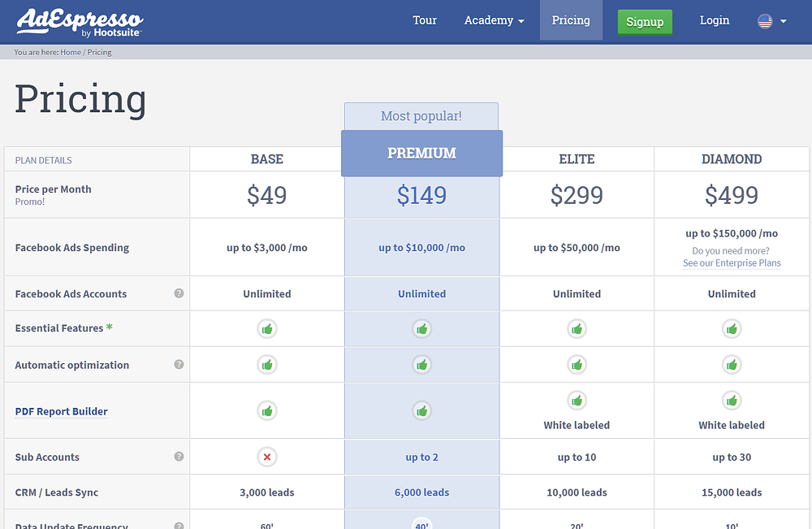Click Essential Features thumbs-up in DIAMOND column
The width and height of the screenshot is (812, 529).
(x=732, y=329)
